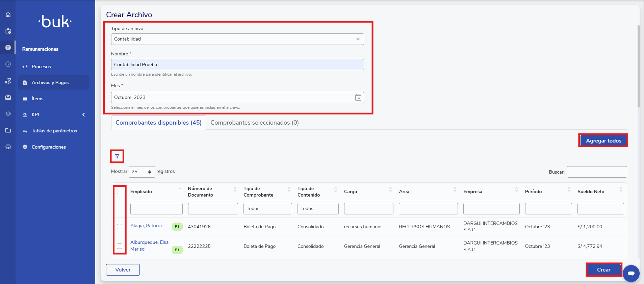Open Tablas de parámetros menu item

click(x=54, y=131)
